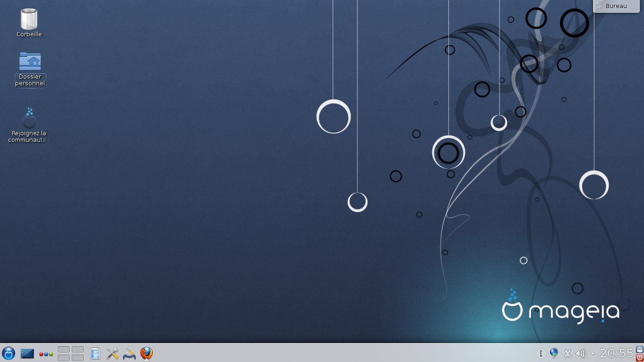Screen dimensions: 644x362
Task: Click the Show Desktop panel icon
Action: point(27,354)
